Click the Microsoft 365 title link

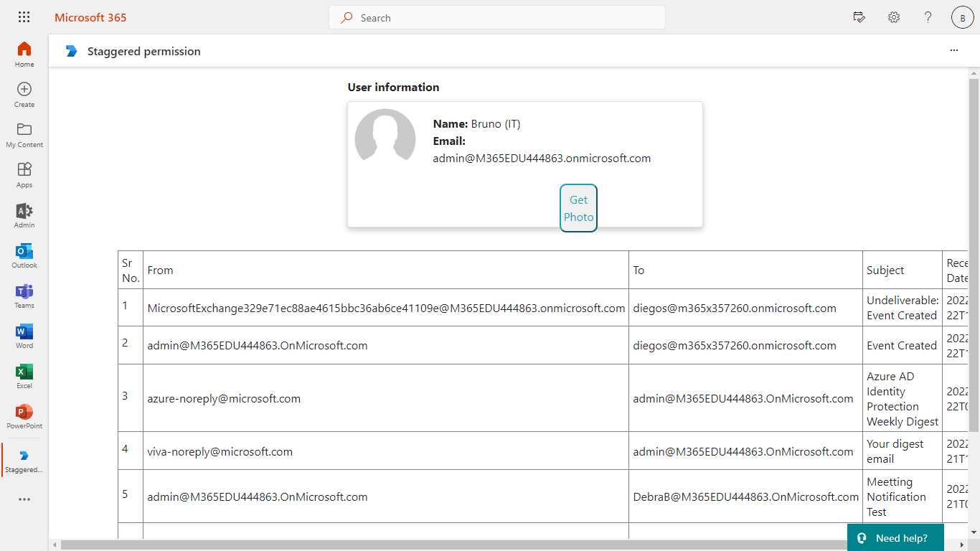click(90, 17)
